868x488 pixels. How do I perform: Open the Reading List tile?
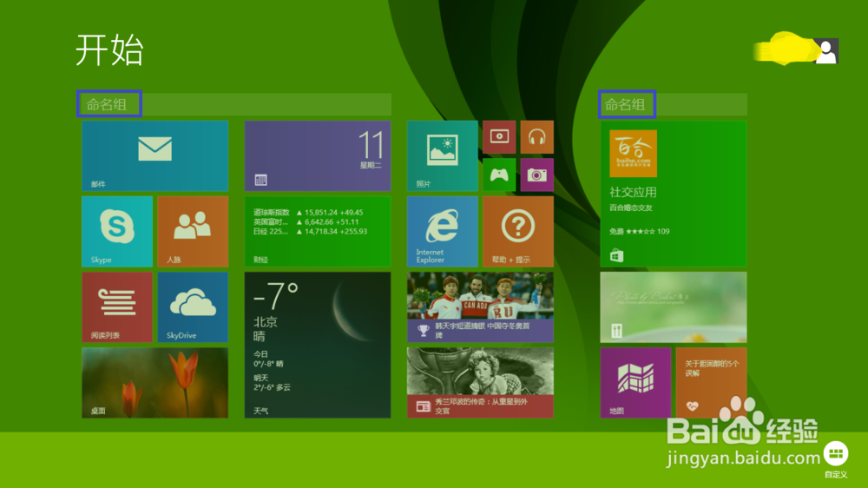[117, 307]
